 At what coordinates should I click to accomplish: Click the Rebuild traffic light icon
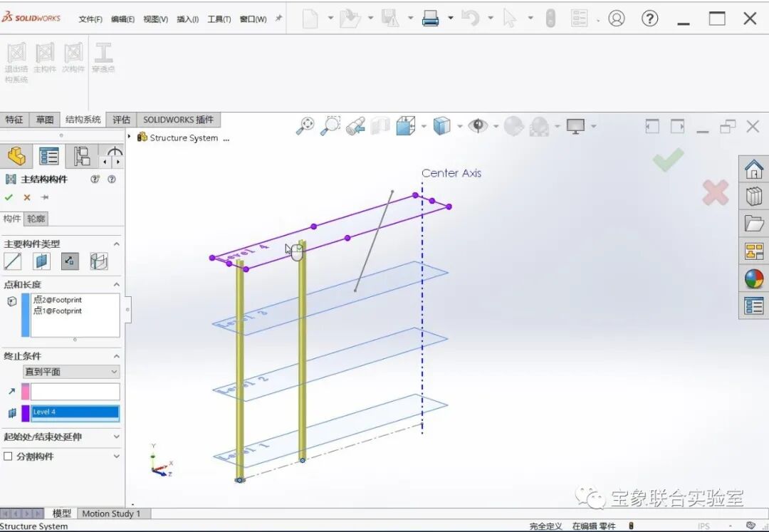[550, 19]
